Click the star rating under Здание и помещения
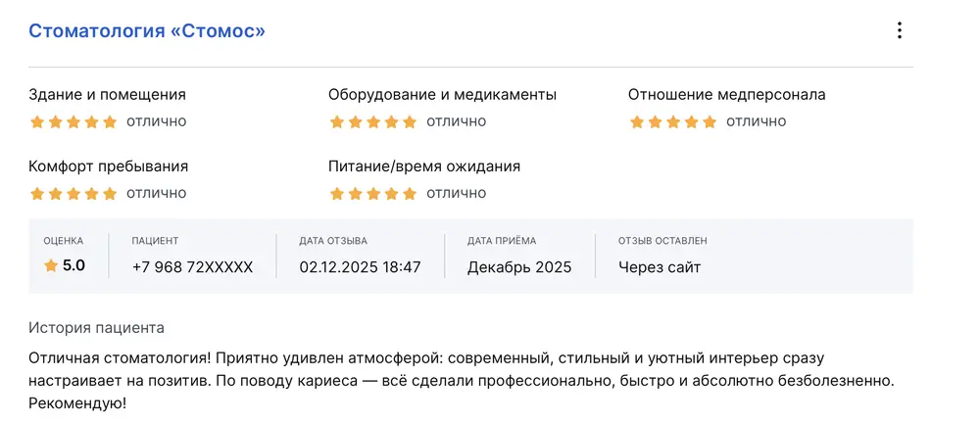Image resolution: width=980 pixels, height=423 pixels. click(x=73, y=122)
